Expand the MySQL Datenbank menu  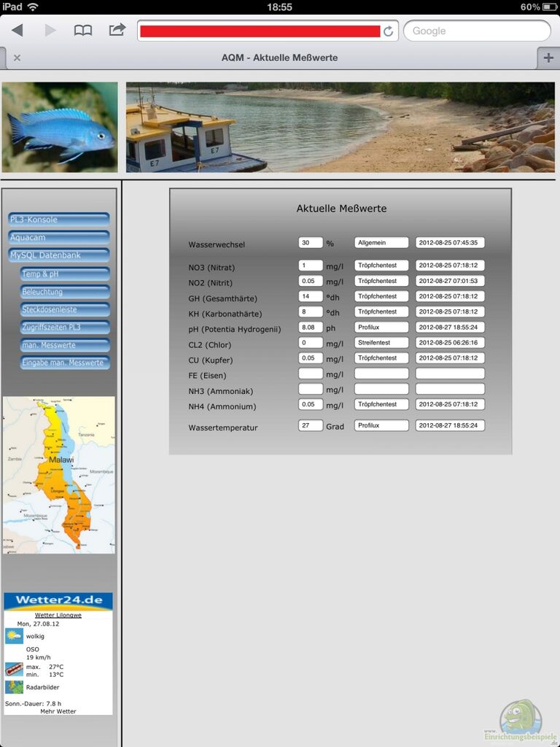[58, 255]
